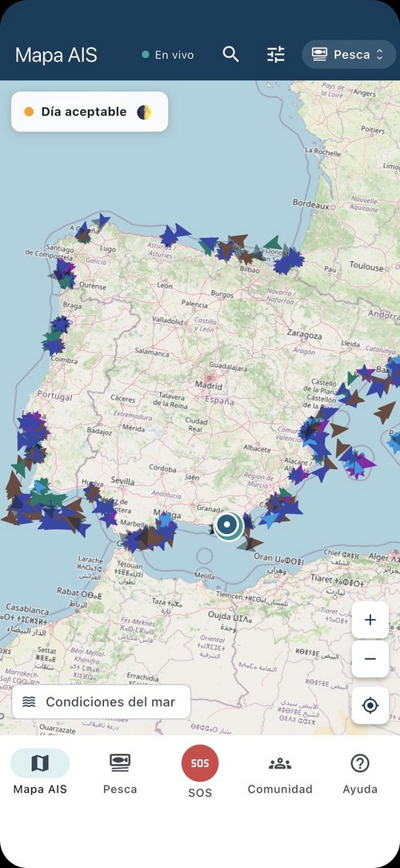Tap the moon phase icon
The height and width of the screenshot is (868, 400).
[144, 112]
